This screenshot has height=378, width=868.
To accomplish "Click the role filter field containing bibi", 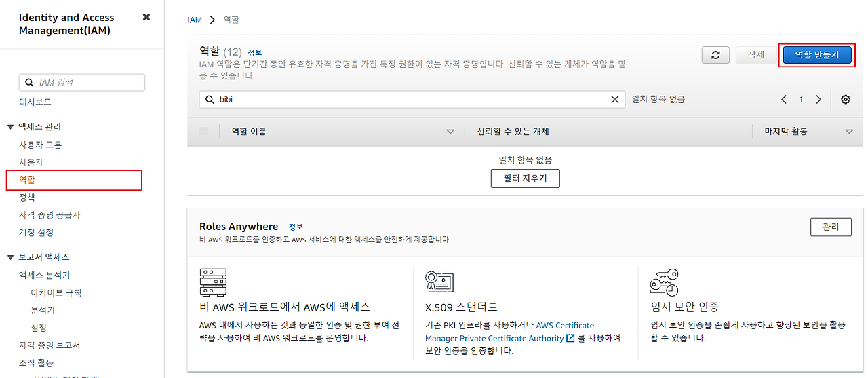I will tap(412, 99).
